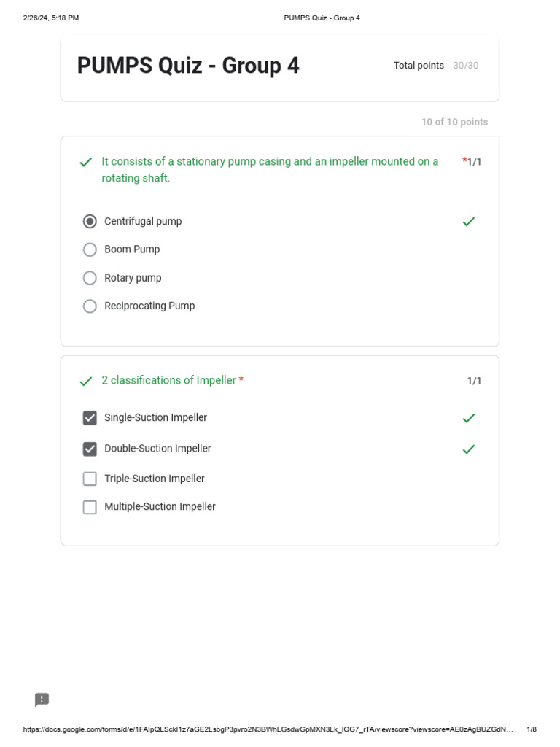Click the Total points 30/30 score

[x=436, y=66]
